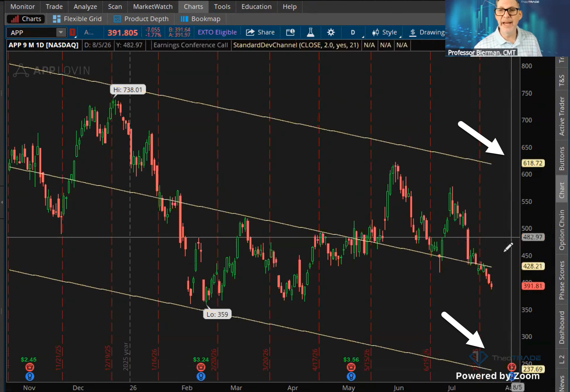Viewport: 570px width, 392px height.
Task: Open the MarketWatch tab
Action: [x=153, y=6]
